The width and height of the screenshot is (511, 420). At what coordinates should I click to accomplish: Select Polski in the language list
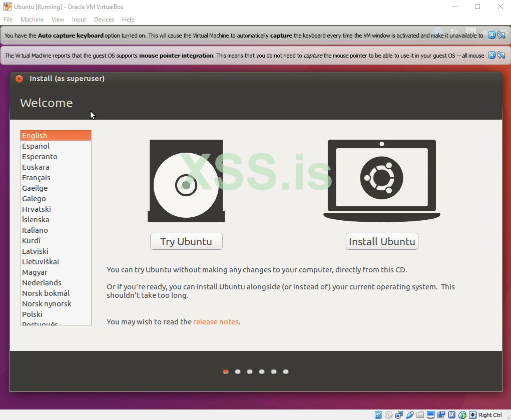[56, 314]
